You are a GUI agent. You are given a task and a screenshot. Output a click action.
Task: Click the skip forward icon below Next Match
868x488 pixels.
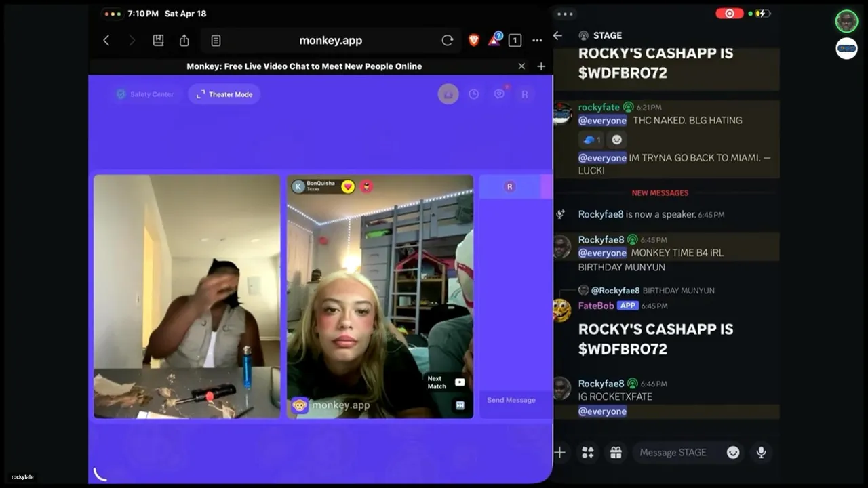[460, 405]
